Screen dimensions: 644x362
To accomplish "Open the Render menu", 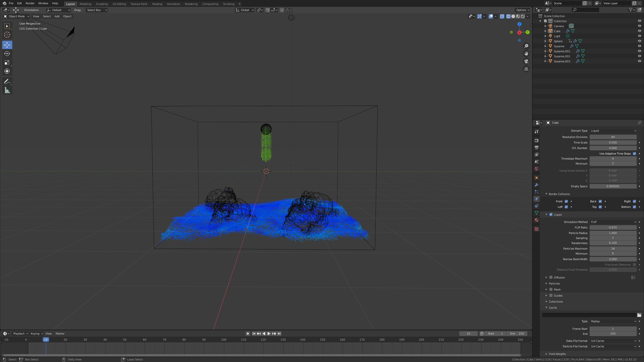I will click(30, 3).
